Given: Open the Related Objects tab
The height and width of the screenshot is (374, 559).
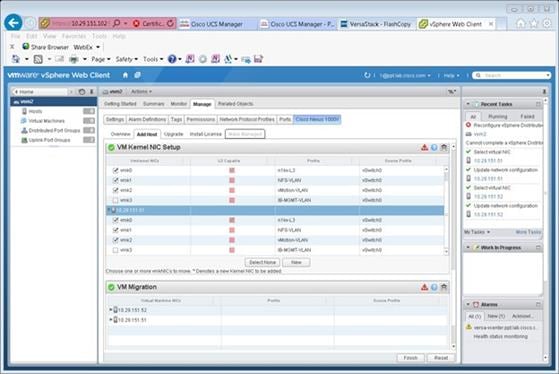Looking at the screenshot, I should coord(236,104).
